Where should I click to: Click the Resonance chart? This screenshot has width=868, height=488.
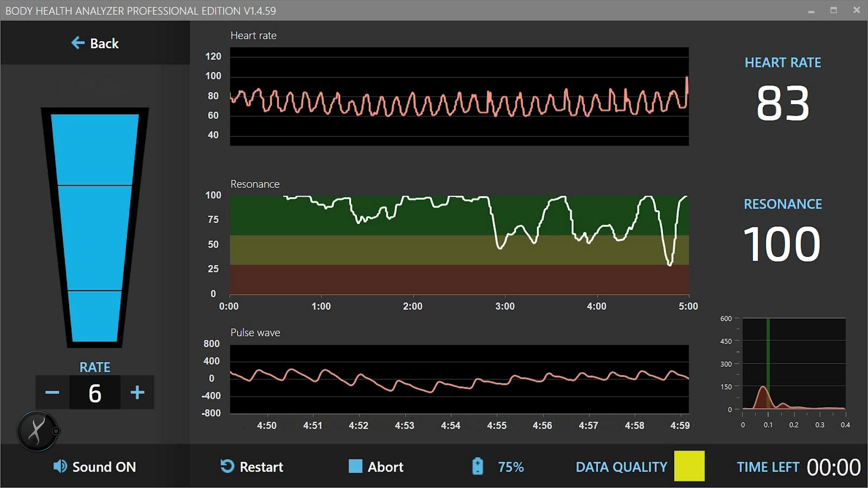tap(459, 244)
